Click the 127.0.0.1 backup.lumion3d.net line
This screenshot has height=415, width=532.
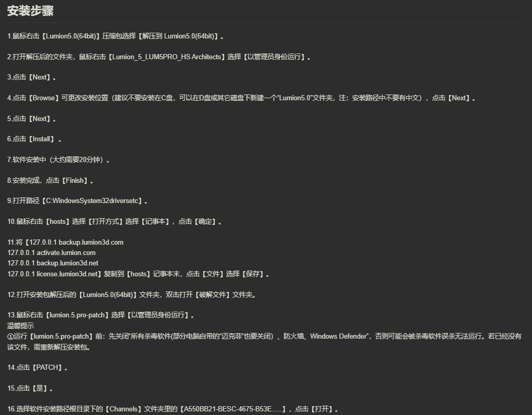pyautogui.click(x=52, y=263)
